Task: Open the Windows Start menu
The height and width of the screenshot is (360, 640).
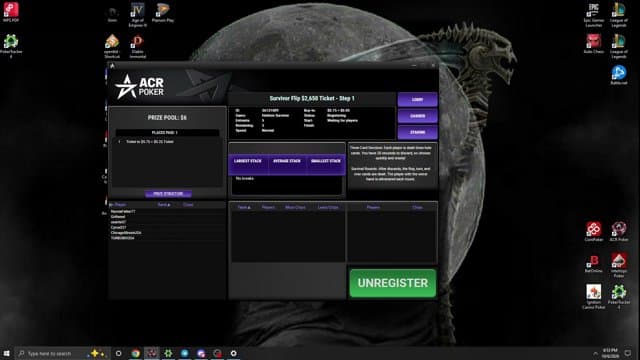Action: pos(7,353)
